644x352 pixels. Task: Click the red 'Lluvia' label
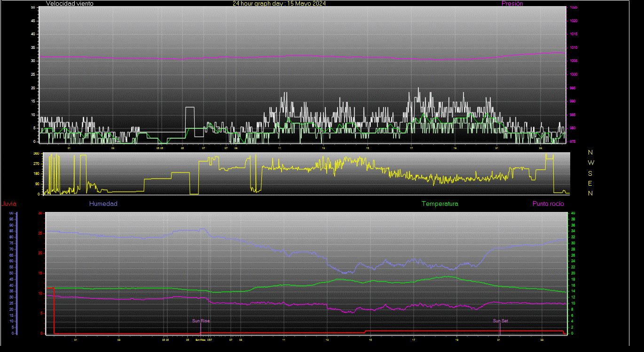[x=8, y=204]
